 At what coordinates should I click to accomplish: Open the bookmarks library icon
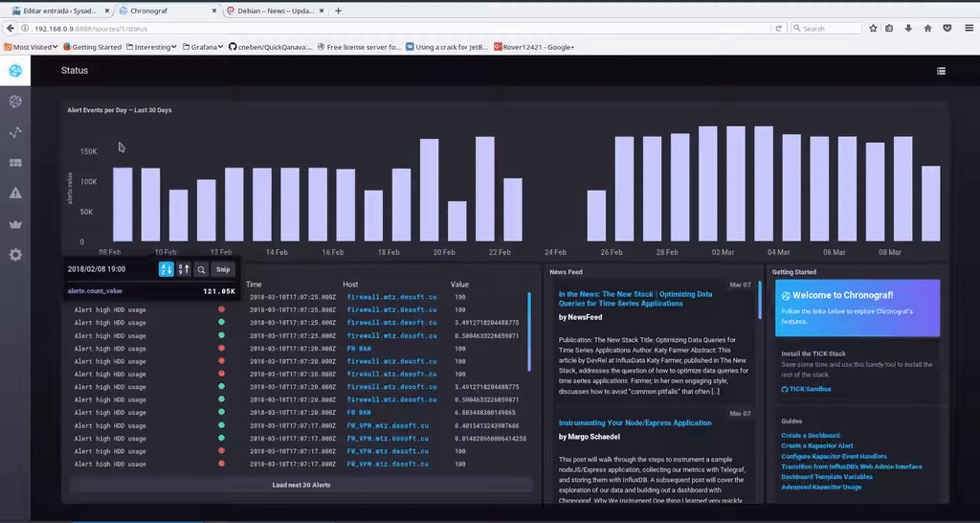[889, 28]
